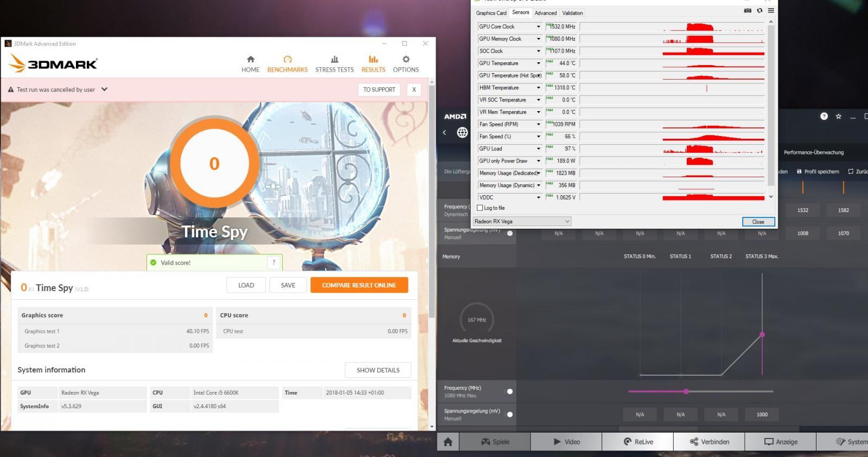Open GPU-Z hamburger menu

click(771, 11)
